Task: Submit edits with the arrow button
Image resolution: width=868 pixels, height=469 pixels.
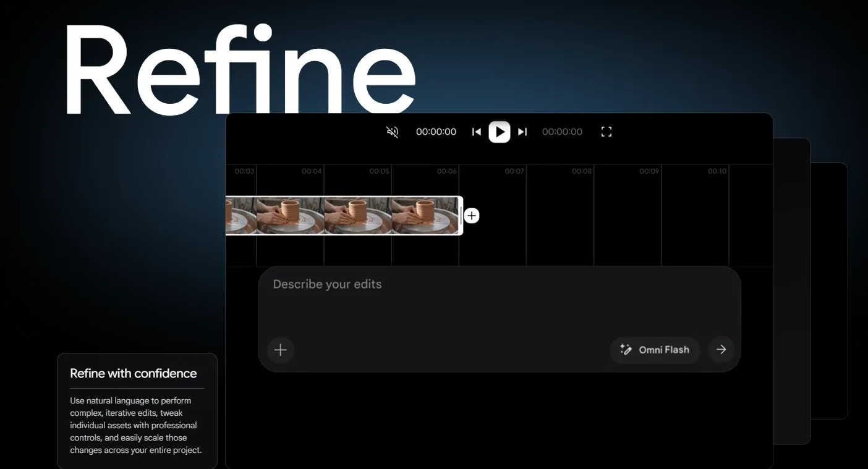Action: 721,350
